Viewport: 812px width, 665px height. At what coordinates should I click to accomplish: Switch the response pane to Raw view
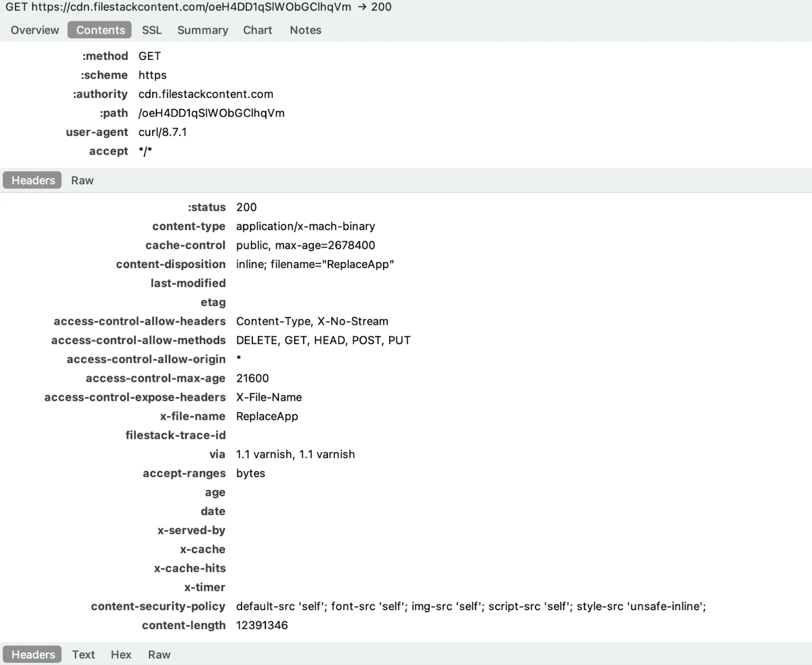pos(159,654)
